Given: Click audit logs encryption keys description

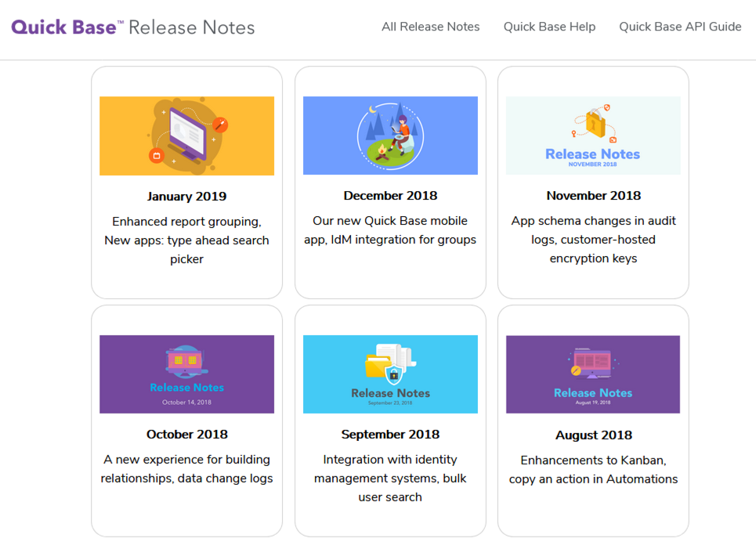Looking at the screenshot, I should pos(594,239).
